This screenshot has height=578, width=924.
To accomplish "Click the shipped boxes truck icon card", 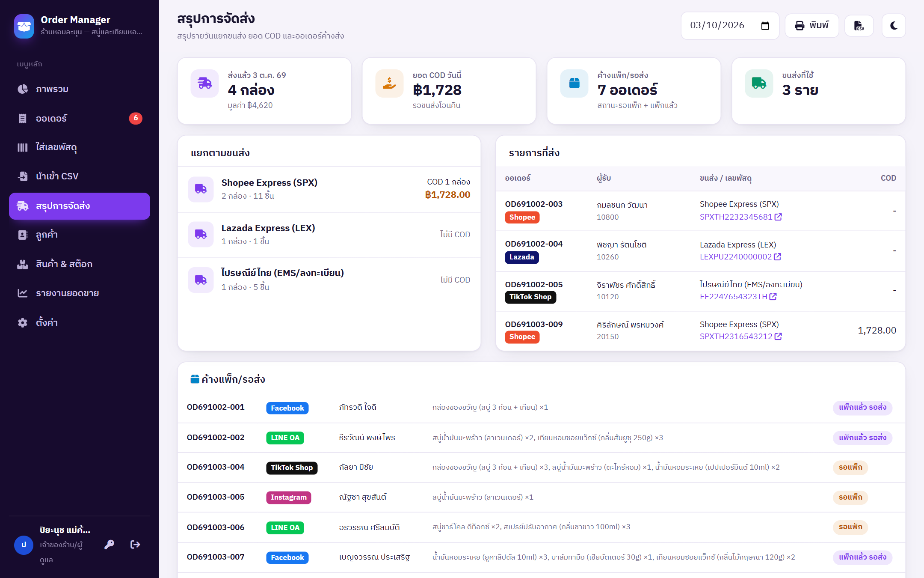I will (x=204, y=83).
